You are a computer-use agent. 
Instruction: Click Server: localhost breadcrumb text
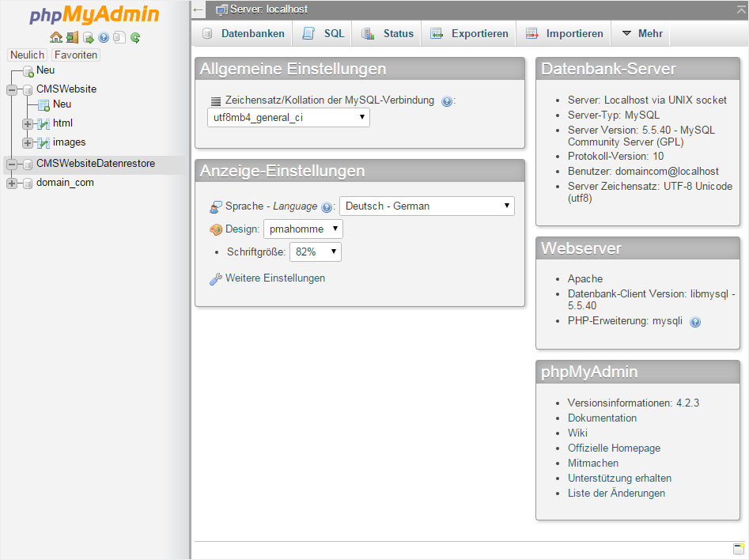(x=269, y=9)
